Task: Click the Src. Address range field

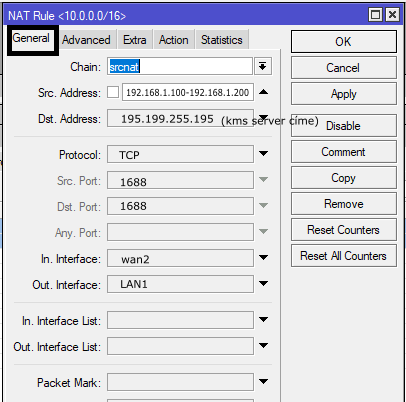Action: [188, 92]
